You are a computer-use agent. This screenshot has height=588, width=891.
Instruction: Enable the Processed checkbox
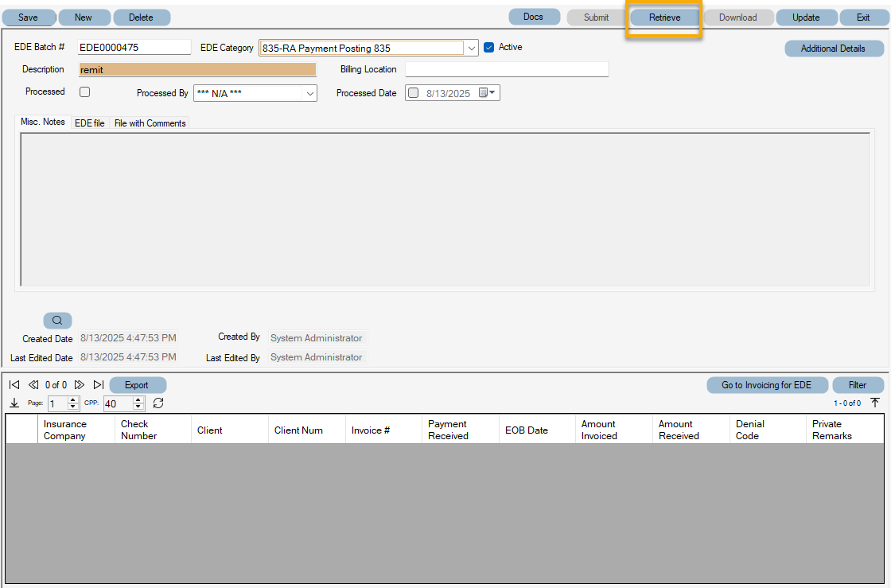point(84,92)
